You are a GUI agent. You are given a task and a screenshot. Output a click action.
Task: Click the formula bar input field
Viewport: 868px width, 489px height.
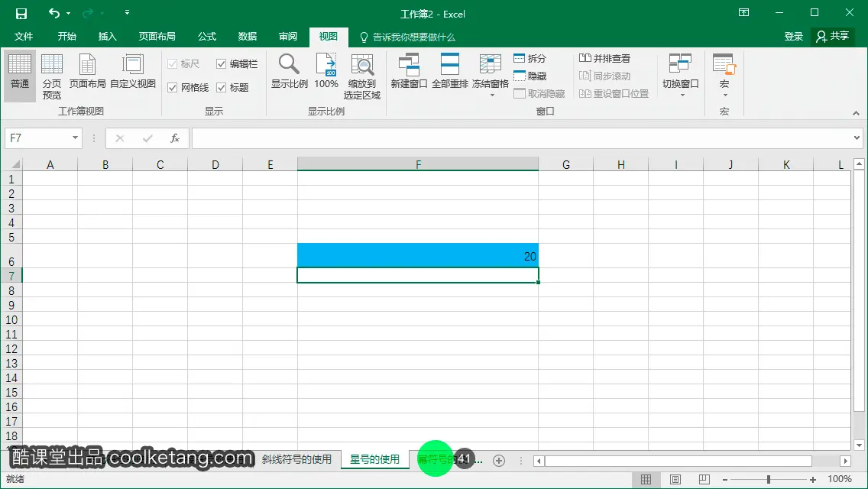coord(522,138)
